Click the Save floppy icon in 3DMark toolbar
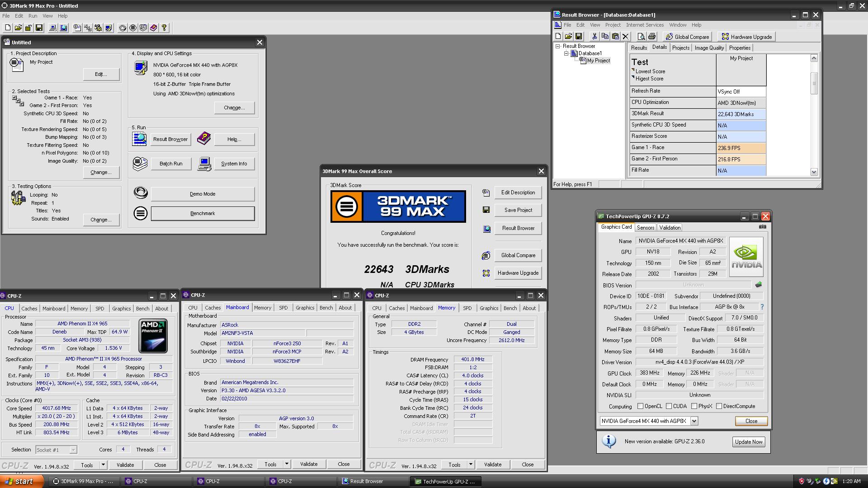Screen dimensions: 868x488 tap(39, 28)
